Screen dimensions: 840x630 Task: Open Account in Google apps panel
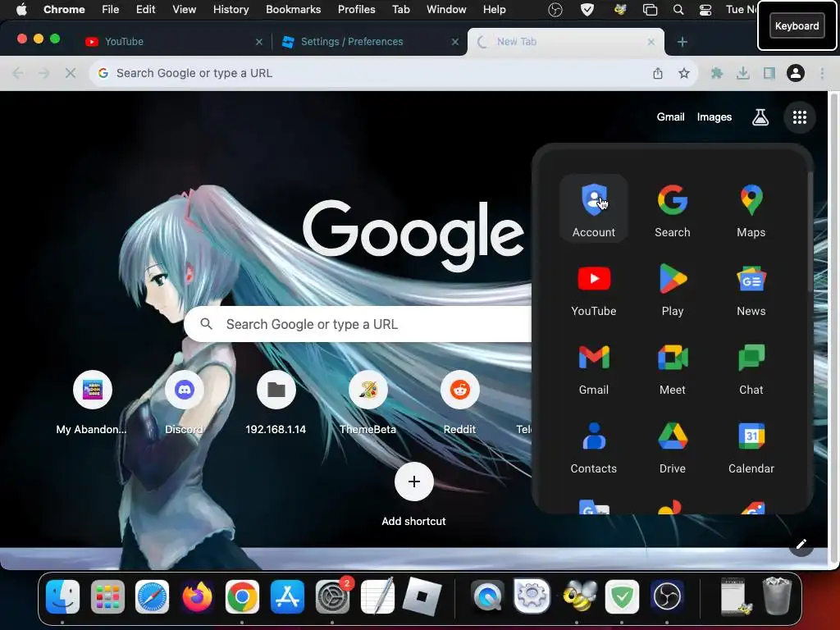click(x=594, y=209)
